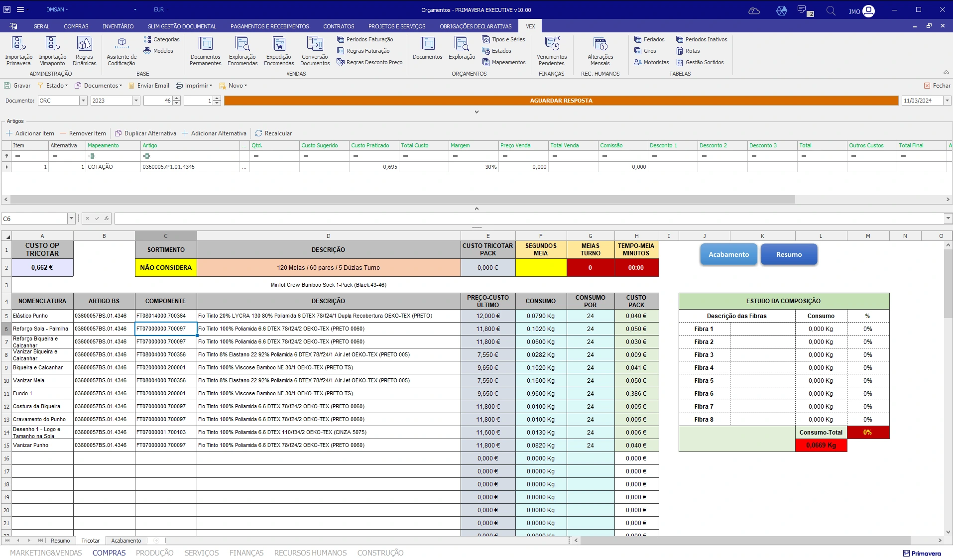
Task: Open Conversão Documentos tool
Action: click(x=315, y=51)
